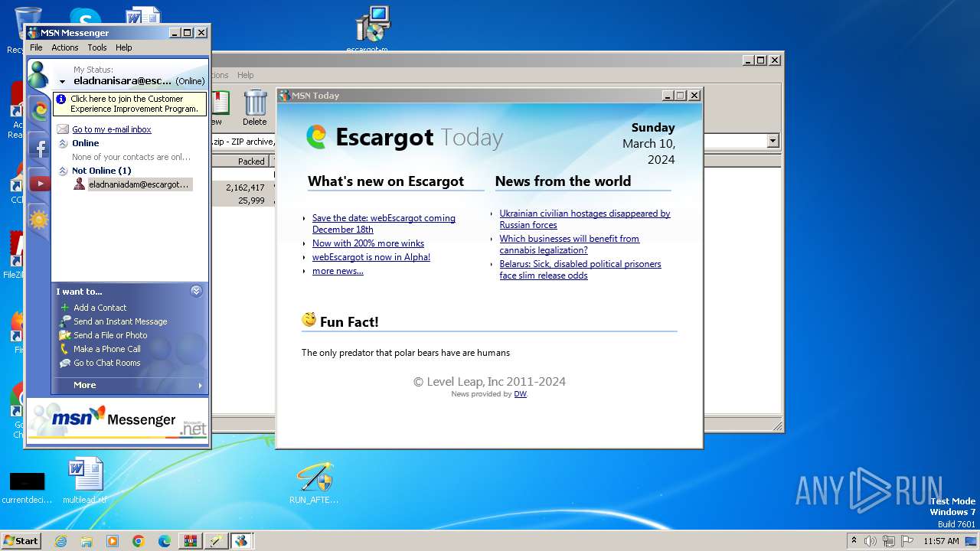The height and width of the screenshot is (551, 980).
Task: Click the Start button
Action: (x=21, y=541)
